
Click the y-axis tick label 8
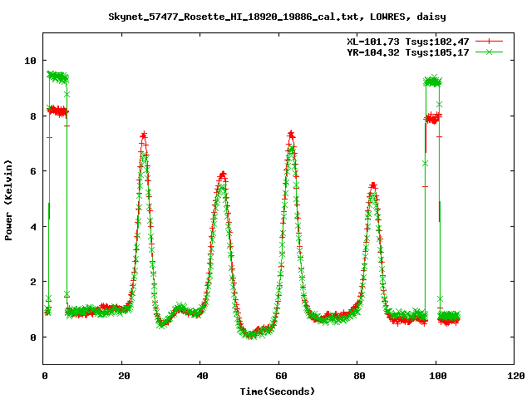33,116
